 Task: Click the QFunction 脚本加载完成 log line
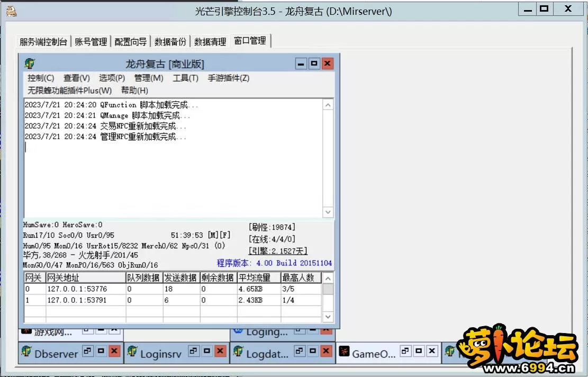[111, 105]
